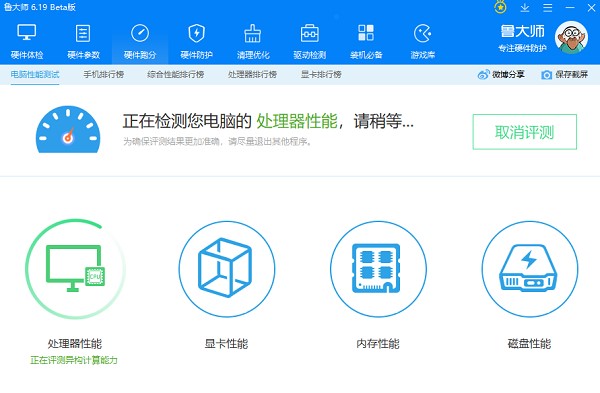Click the green 处理器性能 text in headline
Image resolution: width=600 pixels, height=393 pixels.
coord(297,121)
